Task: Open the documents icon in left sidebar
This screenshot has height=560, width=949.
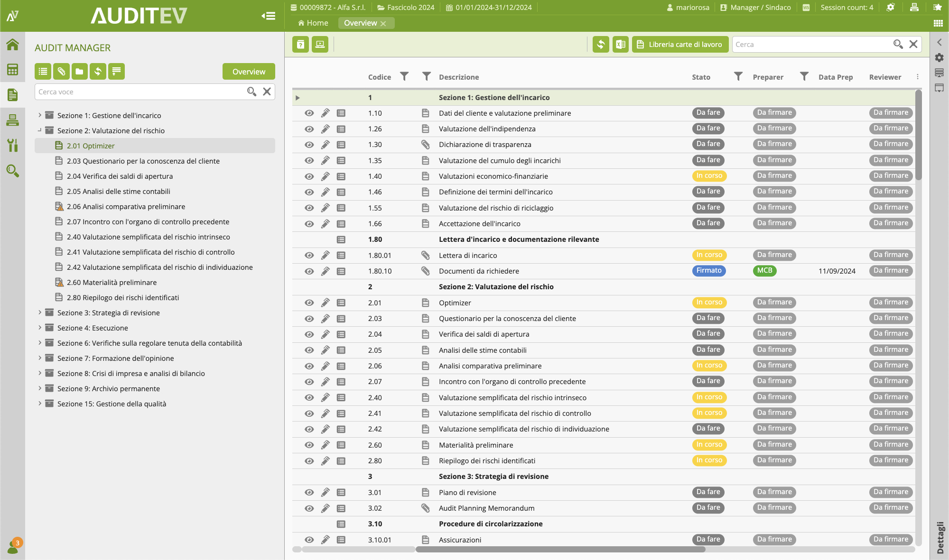Action: pos(12,95)
